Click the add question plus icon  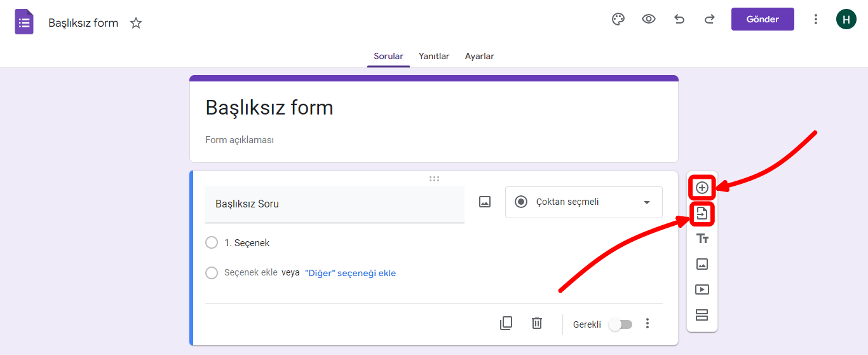coord(702,188)
